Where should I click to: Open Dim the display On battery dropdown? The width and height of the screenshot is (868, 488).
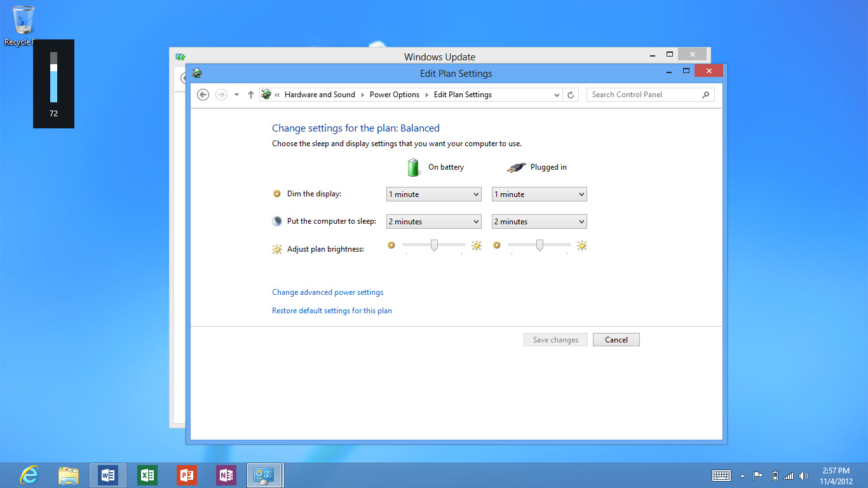[x=434, y=194]
